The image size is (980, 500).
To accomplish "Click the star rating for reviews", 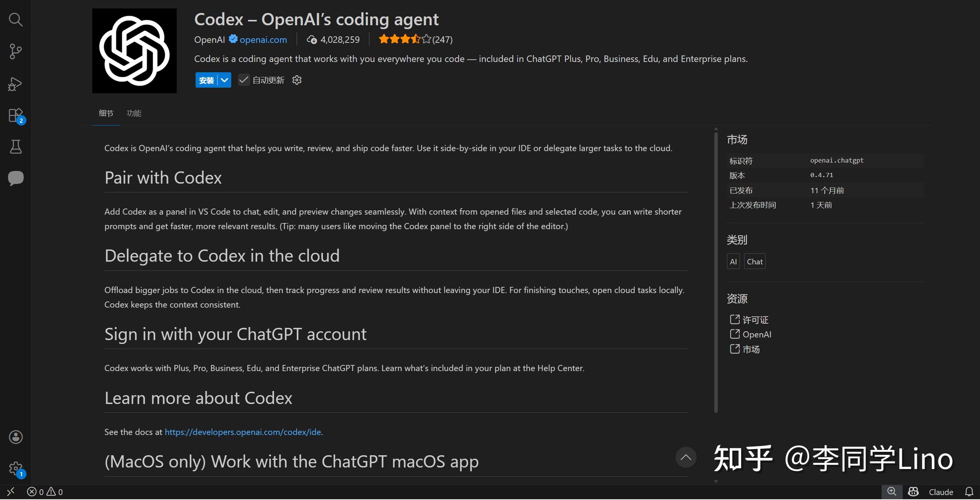I will point(405,39).
